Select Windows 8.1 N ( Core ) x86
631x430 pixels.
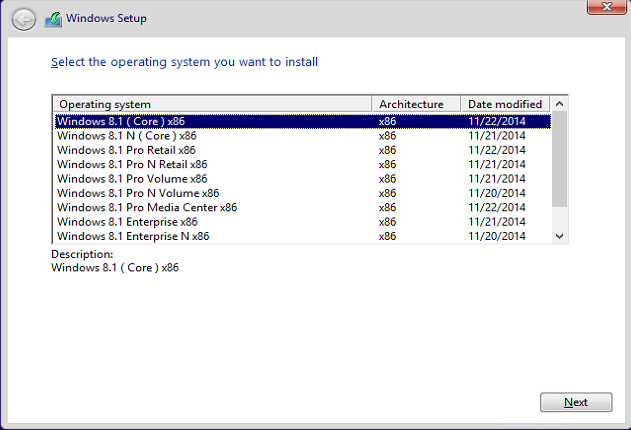pos(303,136)
